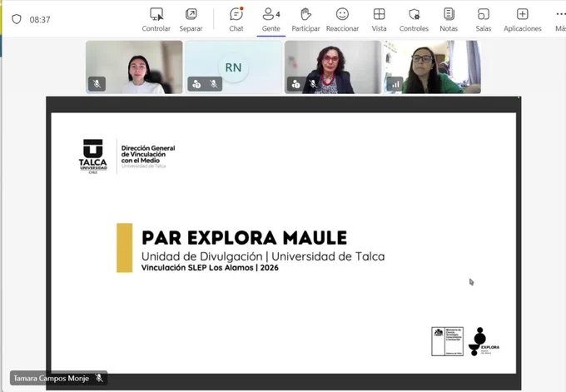Click person badge icon on third video tile

click(x=296, y=84)
